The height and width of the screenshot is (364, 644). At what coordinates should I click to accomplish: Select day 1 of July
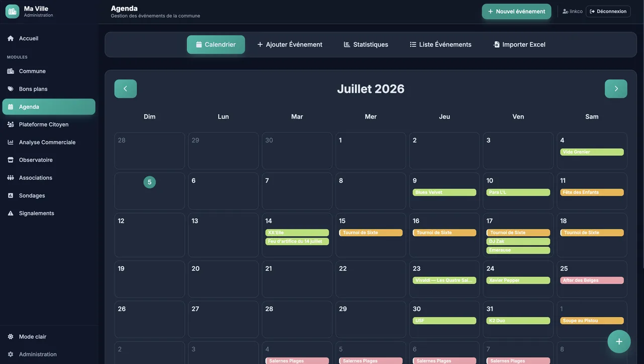371,151
